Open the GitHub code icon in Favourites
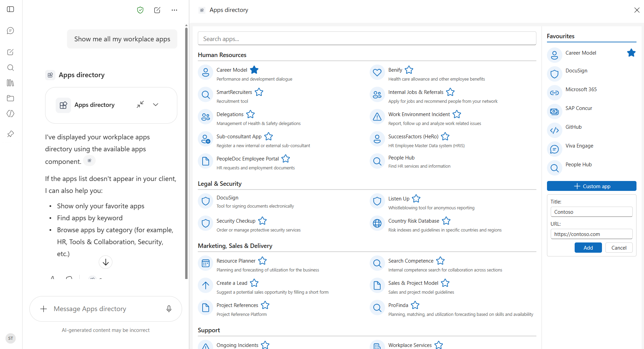 tap(554, 130)
